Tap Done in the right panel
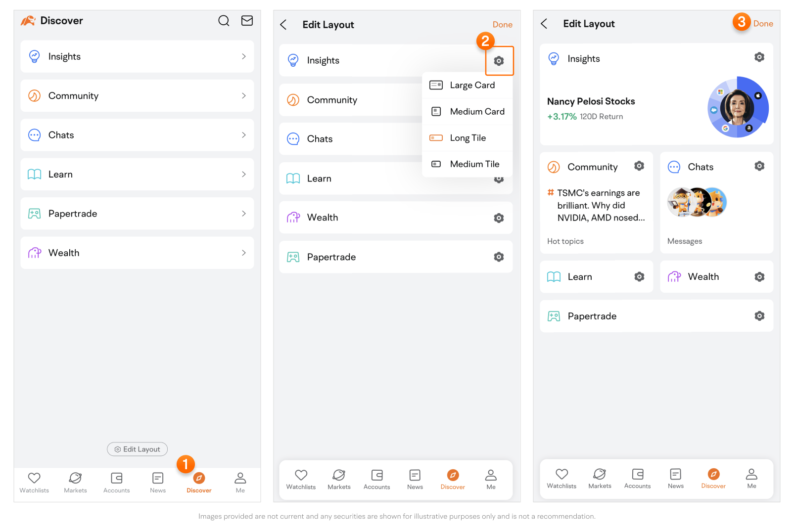 point(763,24)
